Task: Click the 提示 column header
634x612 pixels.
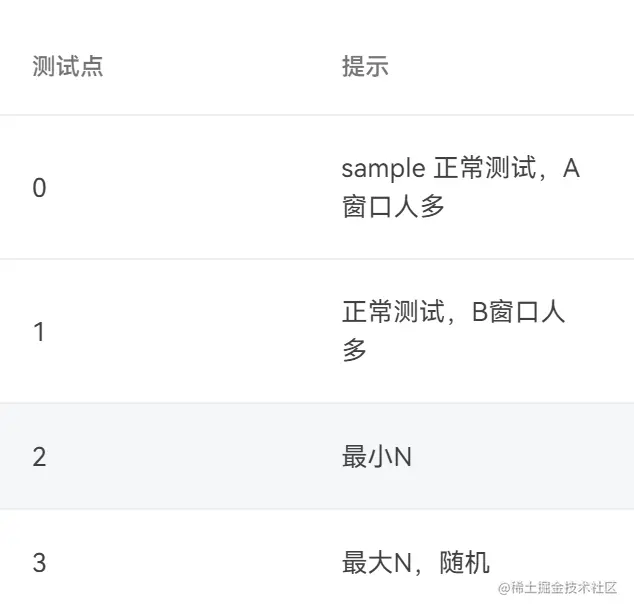Action: point(364,67)
